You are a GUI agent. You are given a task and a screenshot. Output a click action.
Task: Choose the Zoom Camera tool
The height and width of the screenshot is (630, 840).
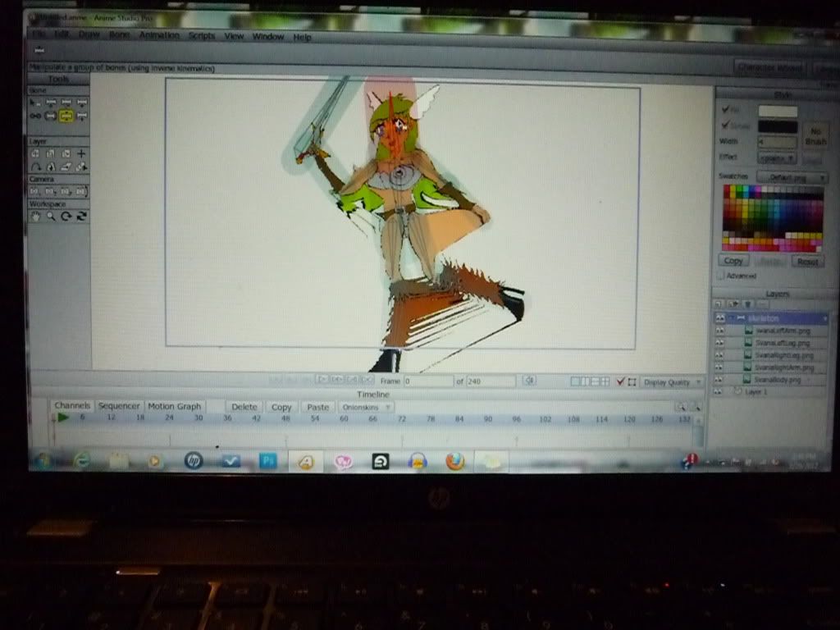(x=50, y=191)
